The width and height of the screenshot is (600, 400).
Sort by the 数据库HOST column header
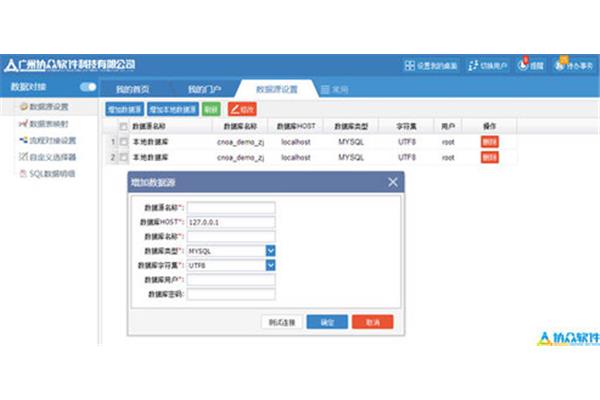[296, 126]
